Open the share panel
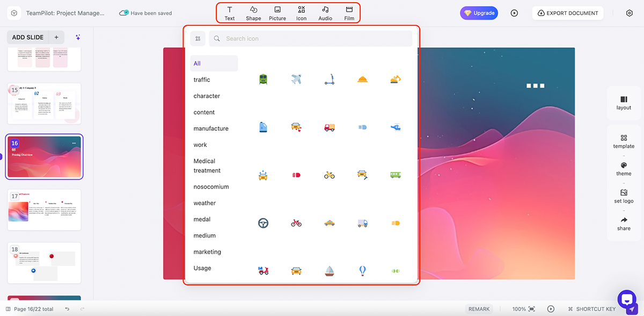The width and height of the screenshot is (644, 316). point(623,224)
